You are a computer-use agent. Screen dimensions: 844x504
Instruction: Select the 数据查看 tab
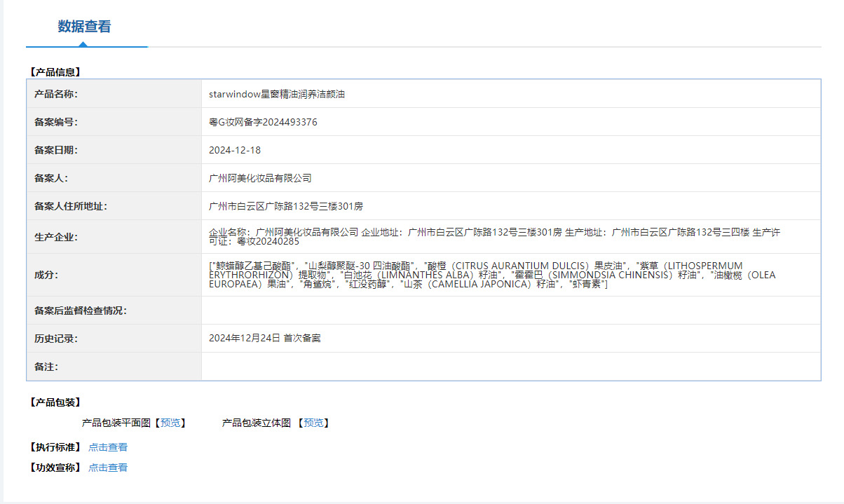pyautogui.click(x=84, y=27)
